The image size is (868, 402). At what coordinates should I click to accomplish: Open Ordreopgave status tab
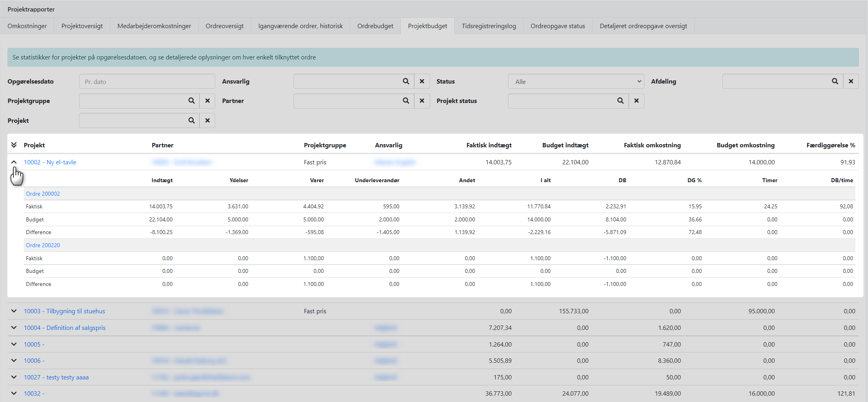coord(558,26)
